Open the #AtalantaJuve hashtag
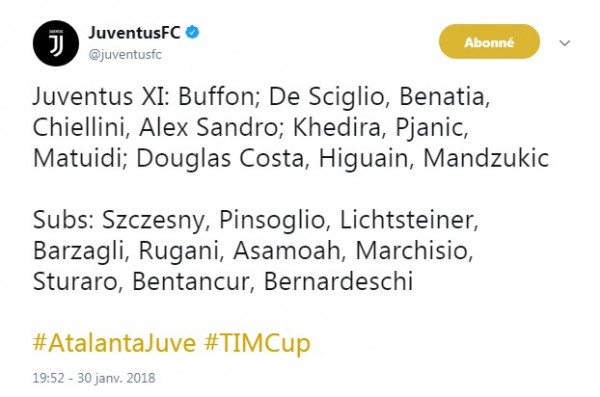 click(x=114, y=343)
